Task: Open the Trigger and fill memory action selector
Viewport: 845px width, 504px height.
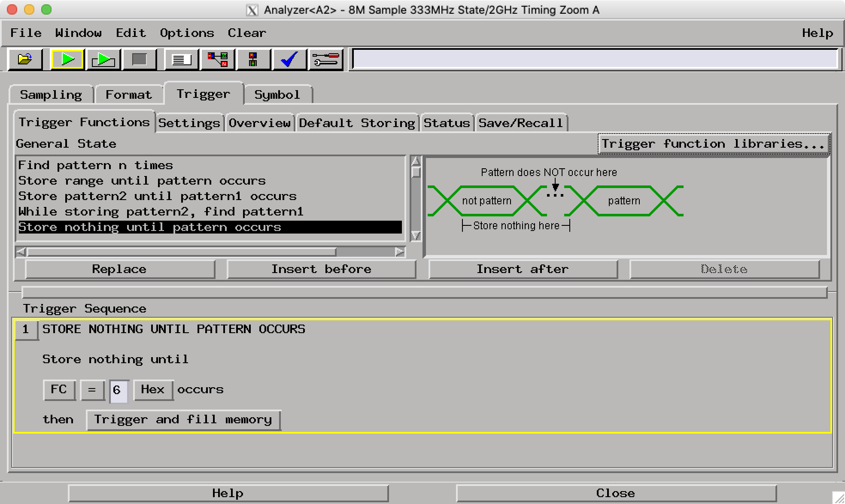Action: 183,419
